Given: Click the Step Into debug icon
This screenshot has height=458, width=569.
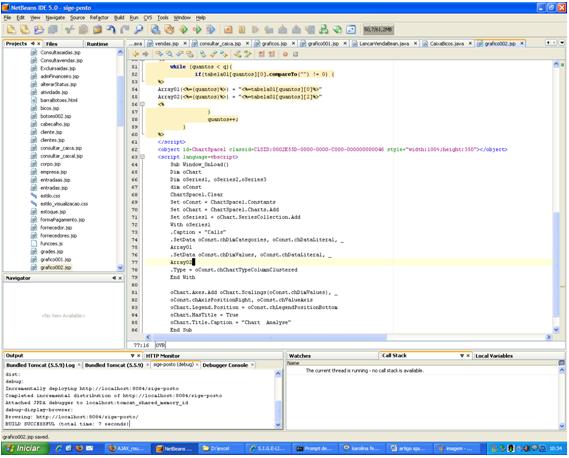Looking at the screenshot, I should pyautogui.click(x=283, y=30).
